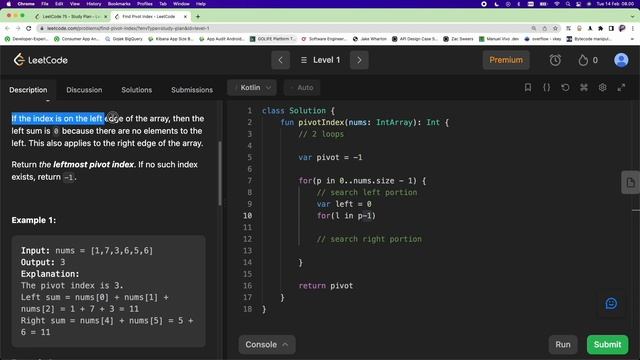The image size is (640, 360).
Task: Click the '// search right portion' comment
Action: pyautogui.click(x=369, y=239)
